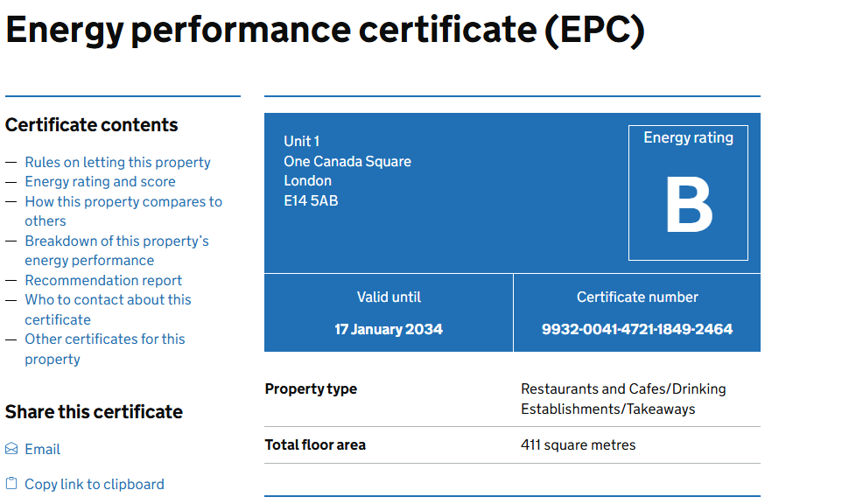Click the large B energy rating box
This screenshot has height=504, width=849.
click(688, 206)
